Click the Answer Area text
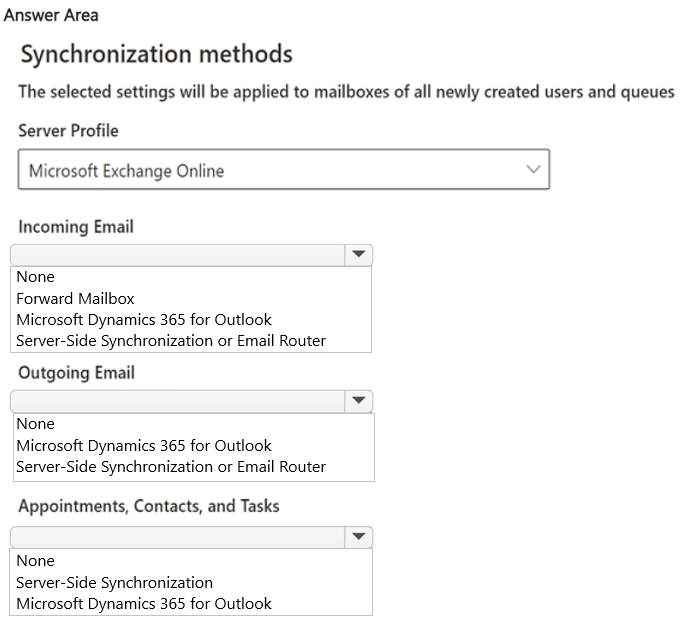This screenshot has height=624, width=691. click(x=51, y=15)
